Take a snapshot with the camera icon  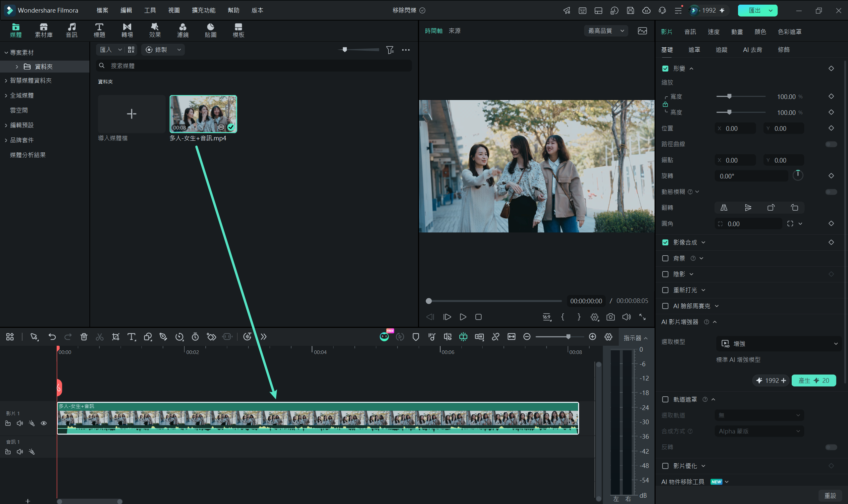pyautogui.click(x=610, y=317)
